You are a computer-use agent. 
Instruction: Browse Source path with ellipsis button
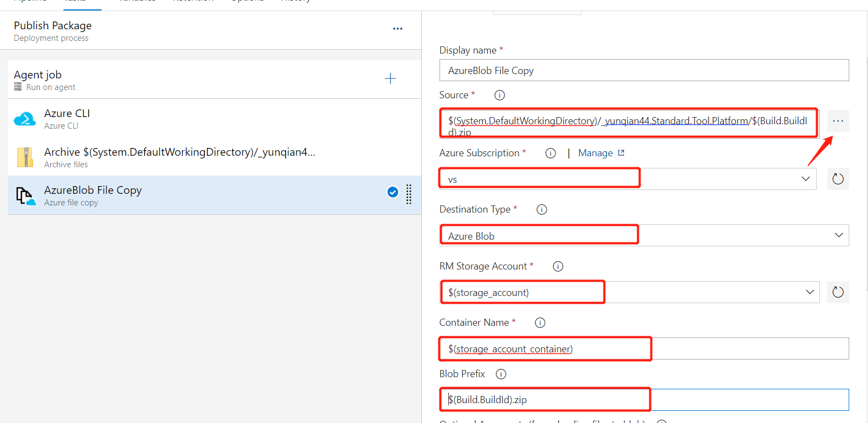[838, 121]
